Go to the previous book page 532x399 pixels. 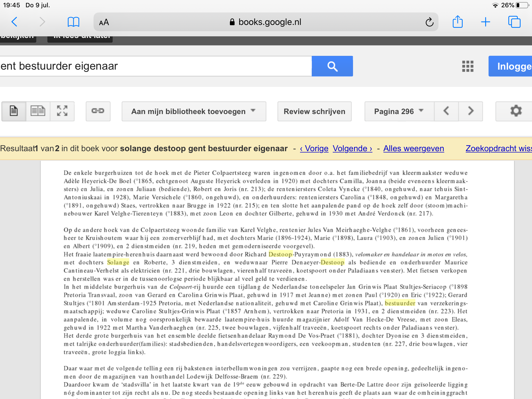446,111
